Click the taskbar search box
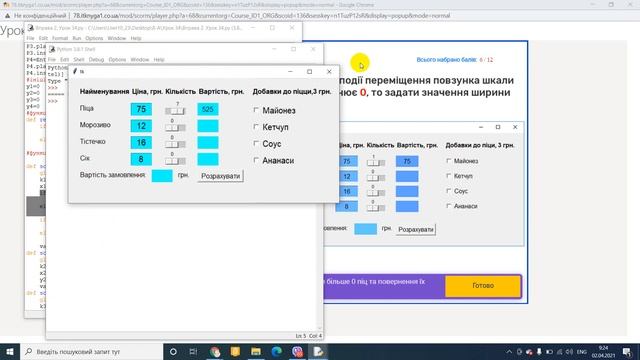This screenshot has height=360, width=640. 91,351
